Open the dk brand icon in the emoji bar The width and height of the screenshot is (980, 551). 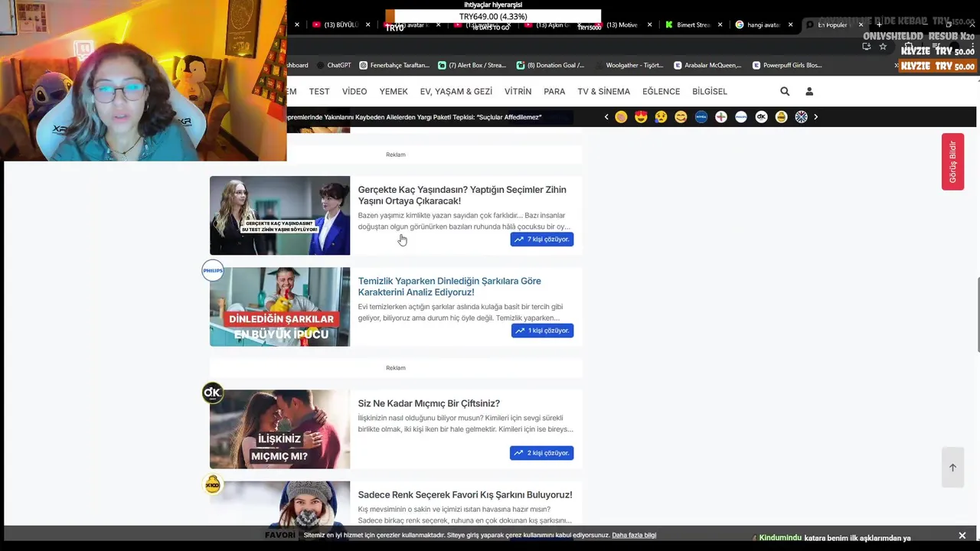[x=761, y=117]
